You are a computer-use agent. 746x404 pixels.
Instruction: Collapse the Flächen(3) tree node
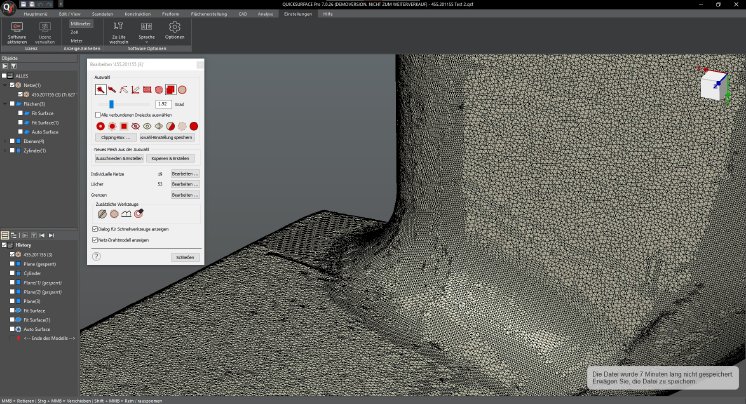5,103
